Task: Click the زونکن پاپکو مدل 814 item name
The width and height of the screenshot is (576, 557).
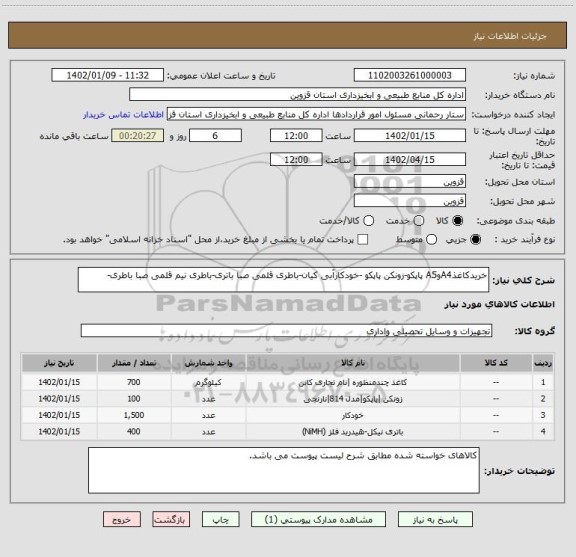Action: [353, 399]
